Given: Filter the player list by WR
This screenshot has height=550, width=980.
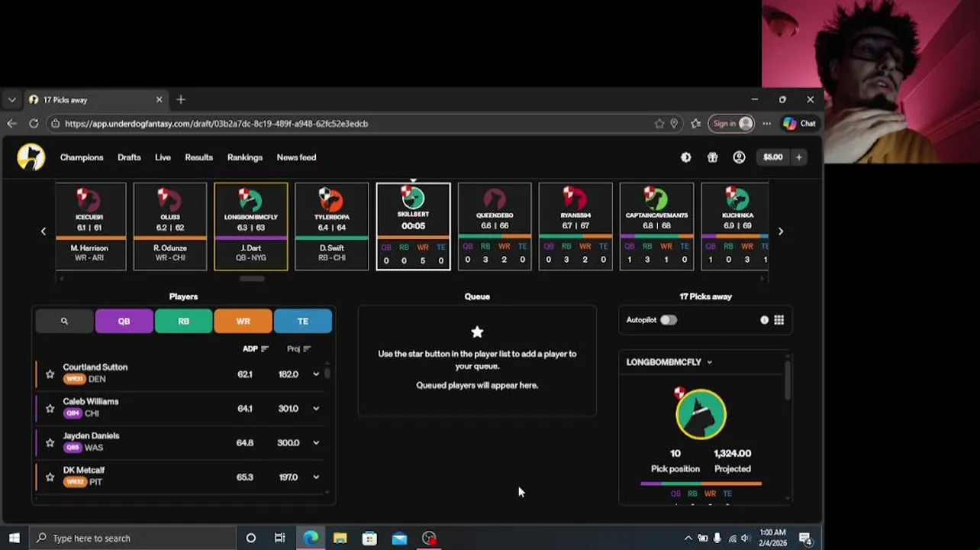Looking at the screenshot, I should tap(243, 322).
